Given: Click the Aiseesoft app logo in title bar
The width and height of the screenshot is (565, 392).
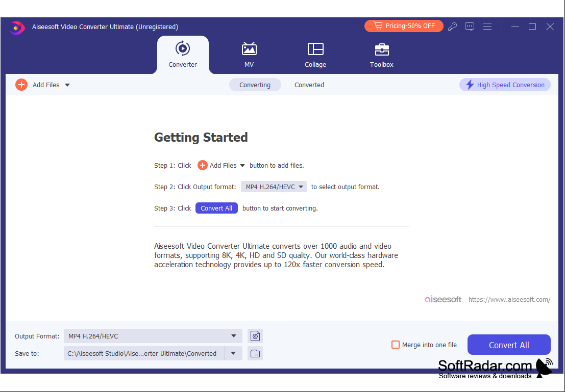Looking at the screenshot, I should coord(17,28).
